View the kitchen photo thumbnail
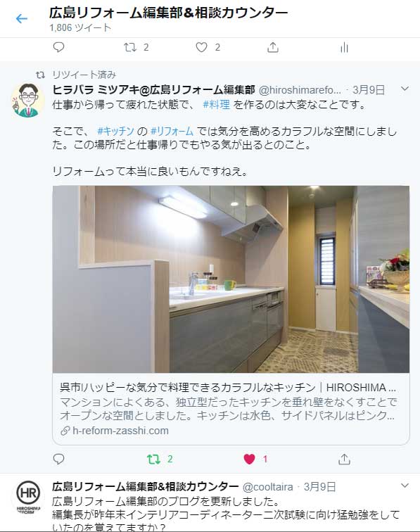 231,279
